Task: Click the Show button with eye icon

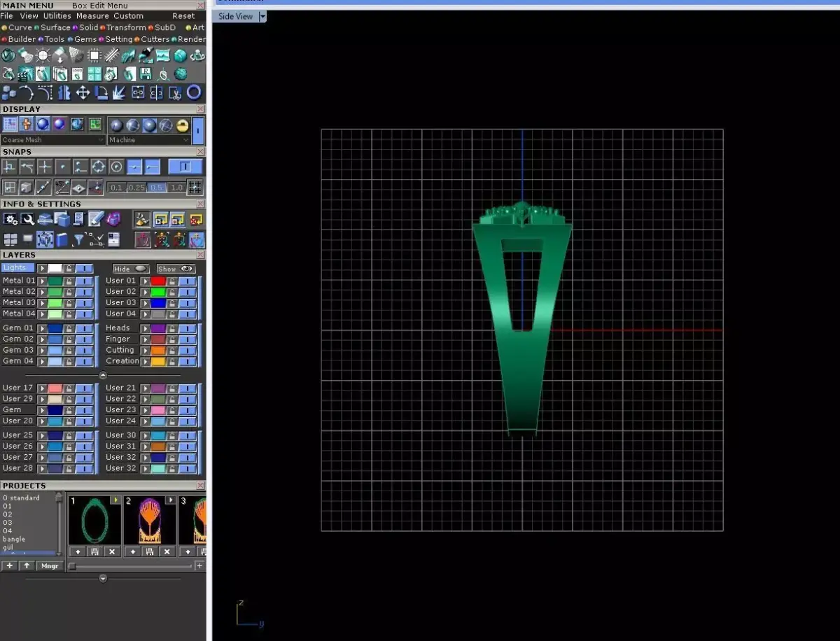Action: 176,269
